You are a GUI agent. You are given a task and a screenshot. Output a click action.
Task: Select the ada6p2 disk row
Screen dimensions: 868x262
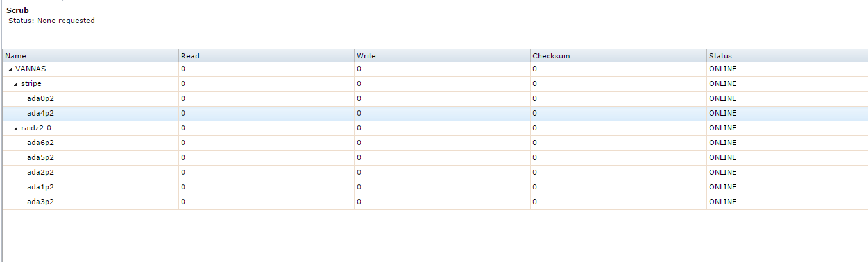click(x=435, y=143)
